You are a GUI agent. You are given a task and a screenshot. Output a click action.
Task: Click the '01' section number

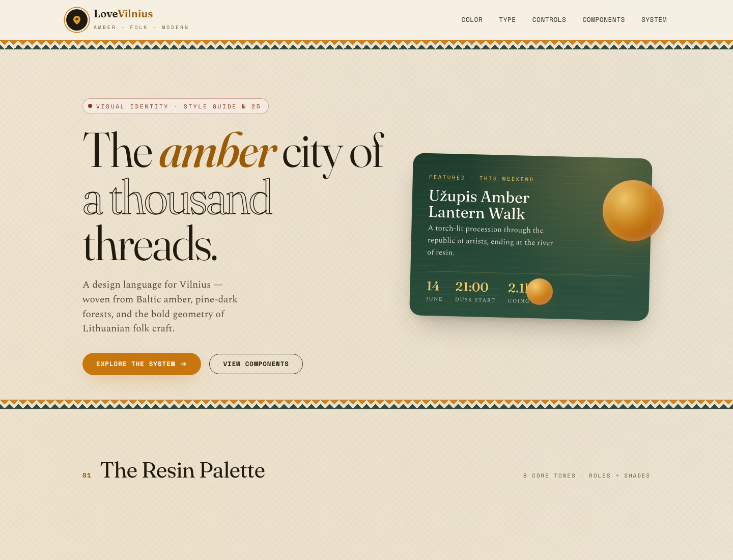[87, 475]
